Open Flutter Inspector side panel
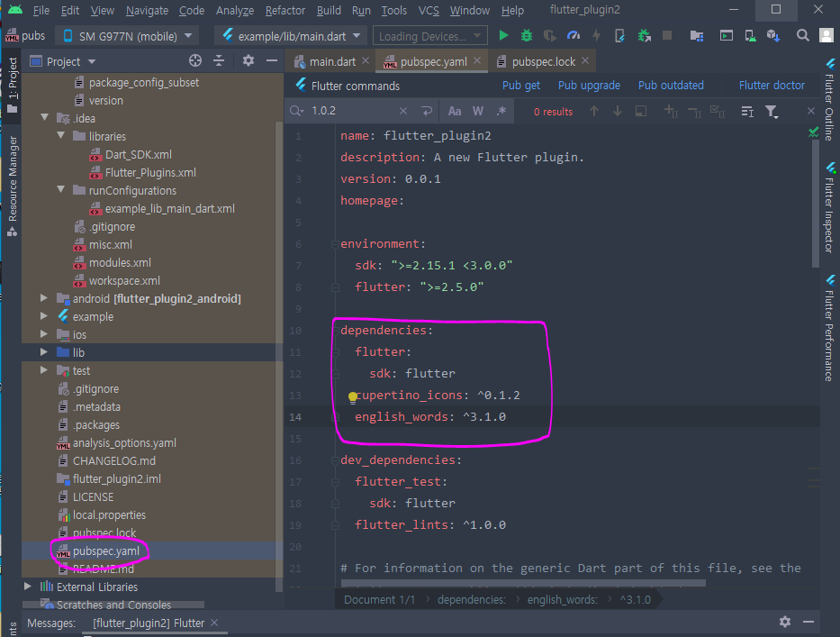Viewport: 840px width, 637px height. [830, 208]
